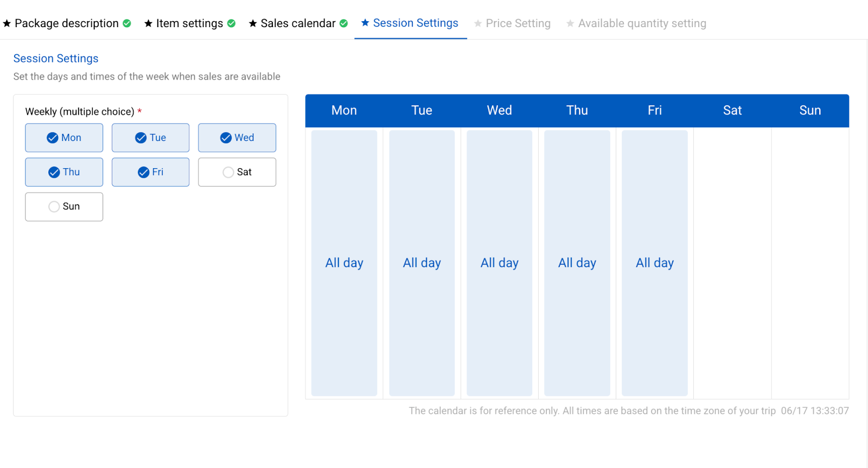Click the star icon before Package description
This screenshot has height=468, width=868.
7,23
